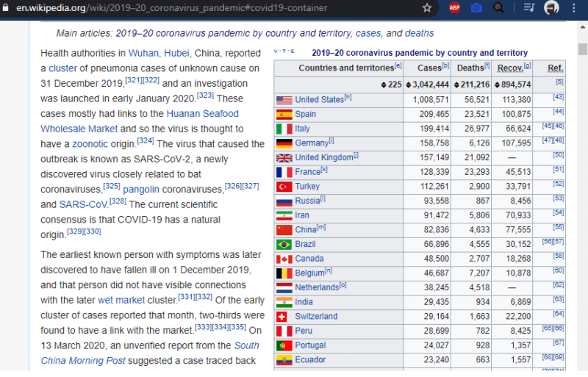Screen dimensions: 588x377
Task: Open the Chrome three-dot menu
Action: point(575,8)
